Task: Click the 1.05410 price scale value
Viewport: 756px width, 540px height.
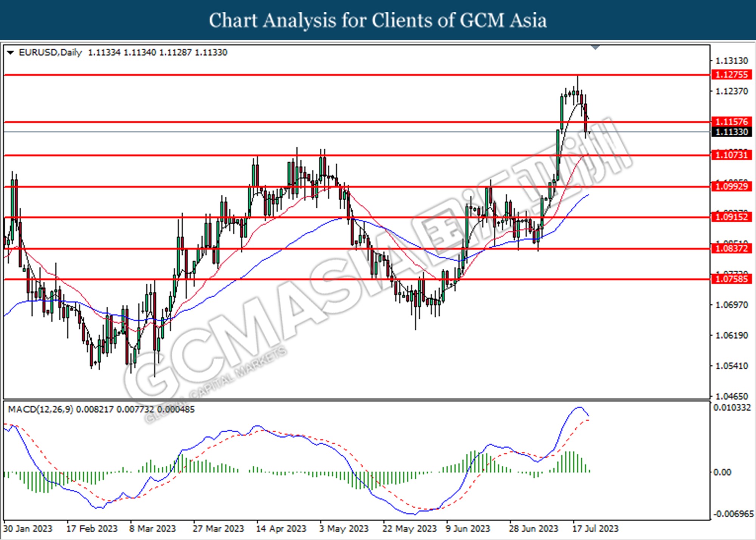Action: point(732,366)
